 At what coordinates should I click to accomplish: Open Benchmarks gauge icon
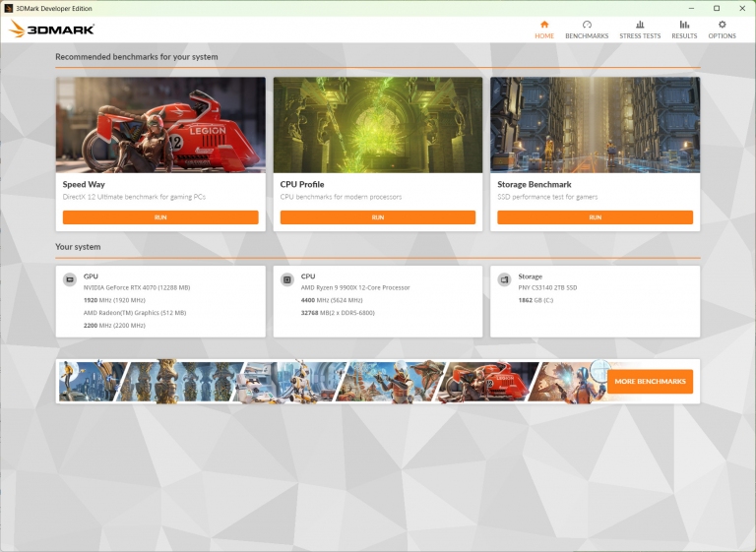tap(587, 24)
